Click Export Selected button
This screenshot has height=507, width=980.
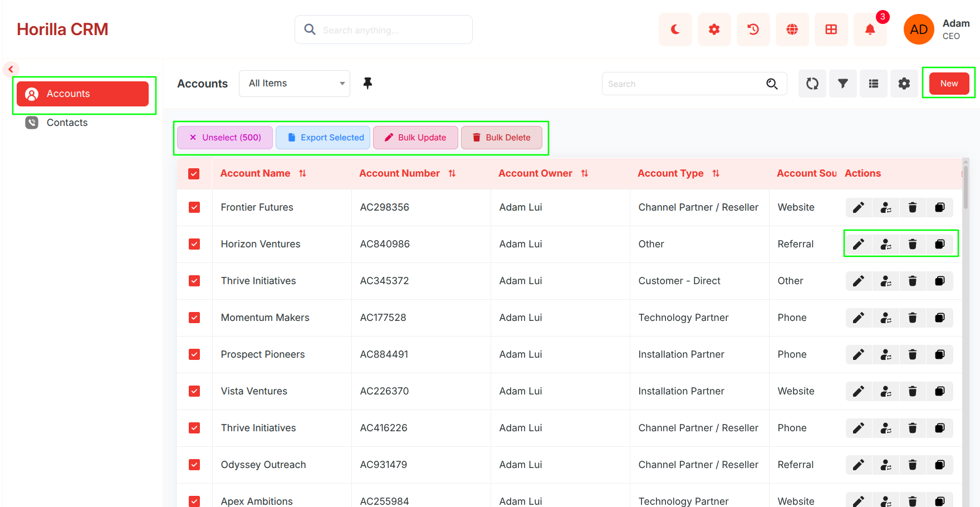pos(323,138)
